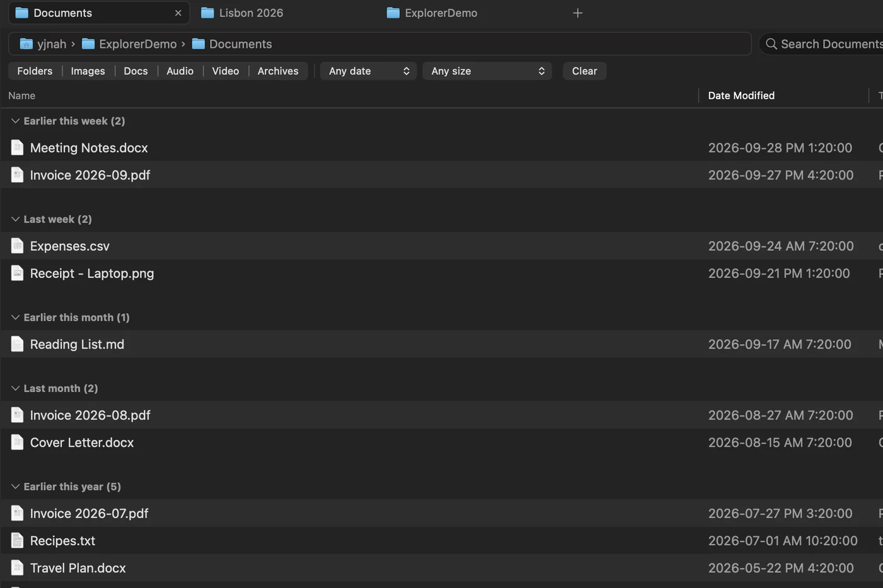
Task: Toggle the Archives filter
Action: (278, 71)
